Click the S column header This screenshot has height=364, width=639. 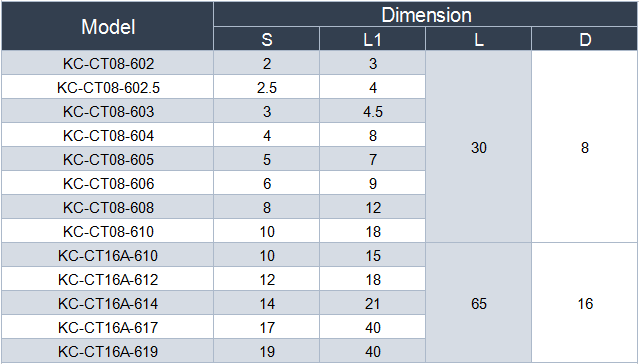[267, 39]
